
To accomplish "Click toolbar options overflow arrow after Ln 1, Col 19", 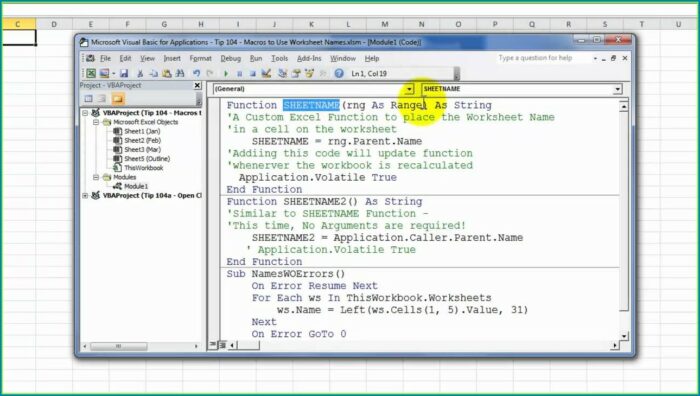I will [x=457, y=74].
